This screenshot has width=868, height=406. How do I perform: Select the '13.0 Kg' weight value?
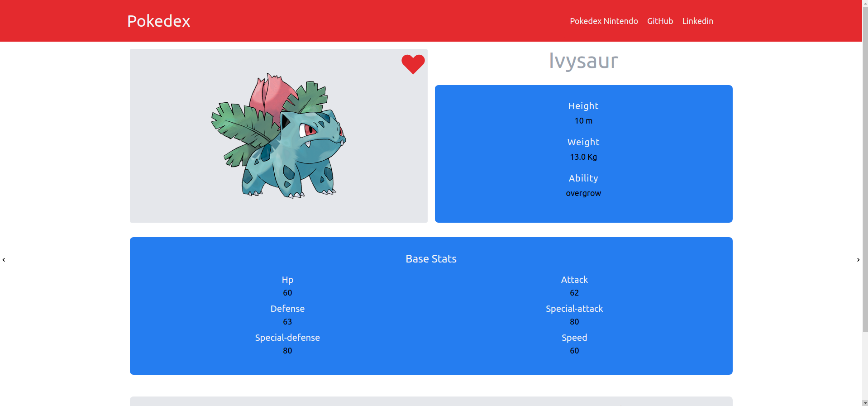[583, 157]
